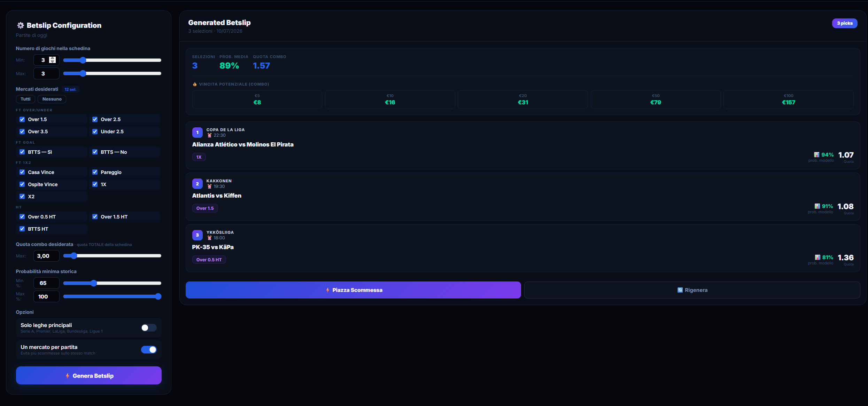
Task: Toggle the Casa Vince checkbox
Action: pos(22,172)
